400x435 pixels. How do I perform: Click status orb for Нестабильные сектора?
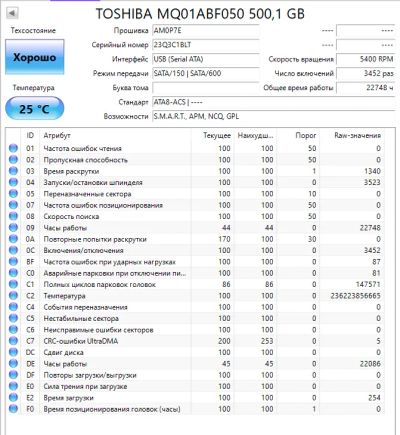[13, 318]
